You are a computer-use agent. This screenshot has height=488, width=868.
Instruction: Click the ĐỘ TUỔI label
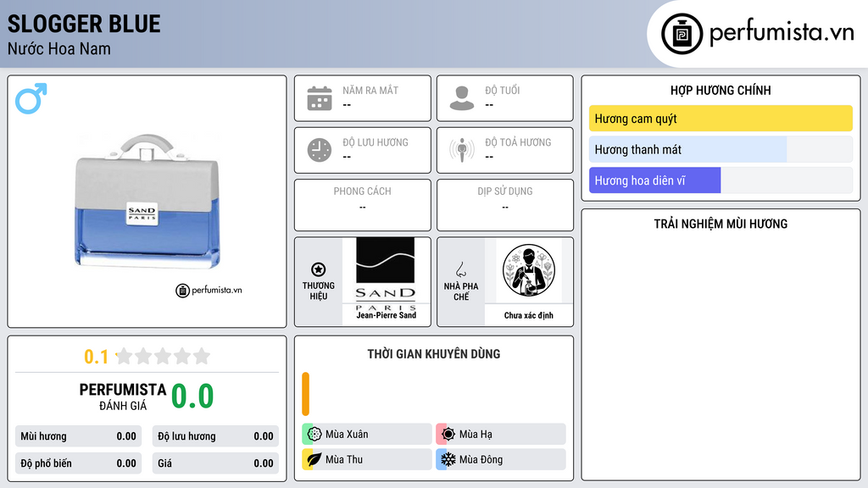point(503,90)
